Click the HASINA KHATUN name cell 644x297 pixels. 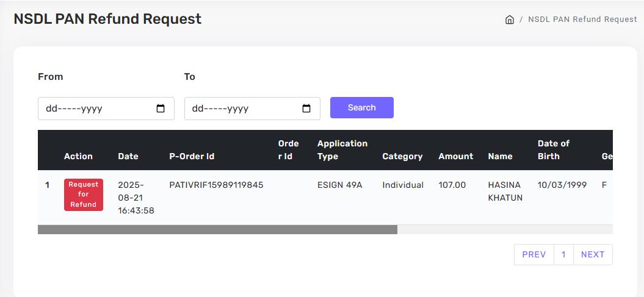click(505, 191)
